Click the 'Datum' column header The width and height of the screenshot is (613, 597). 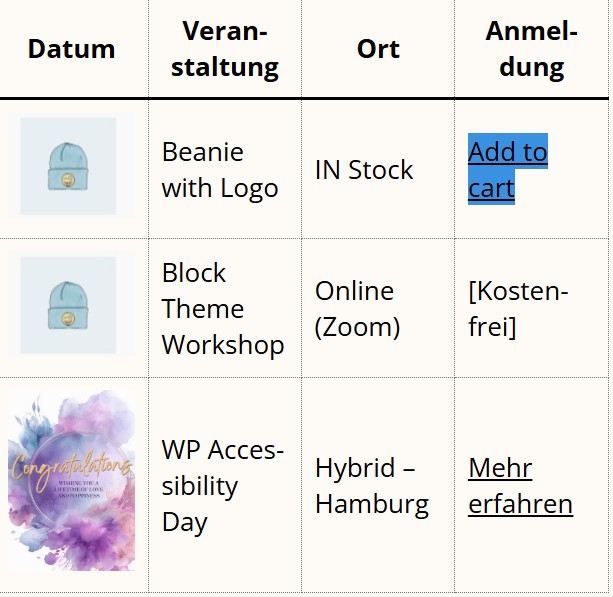tap(72, 49)
